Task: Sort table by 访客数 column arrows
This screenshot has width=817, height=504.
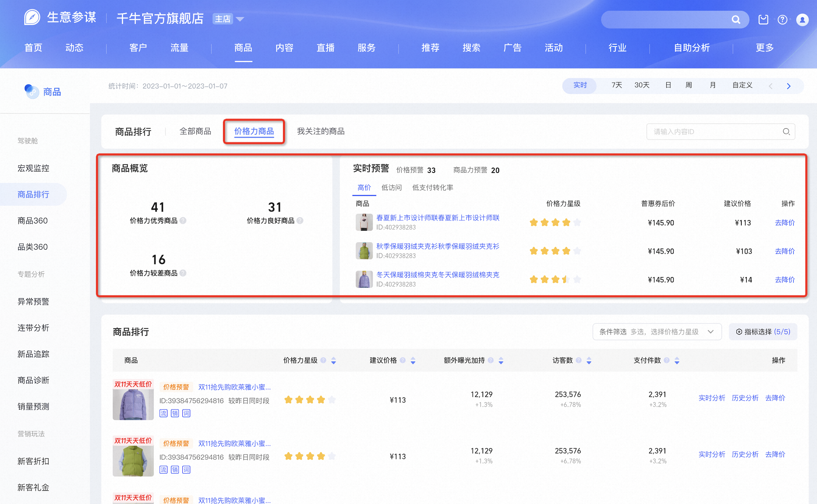Action: 589,361
